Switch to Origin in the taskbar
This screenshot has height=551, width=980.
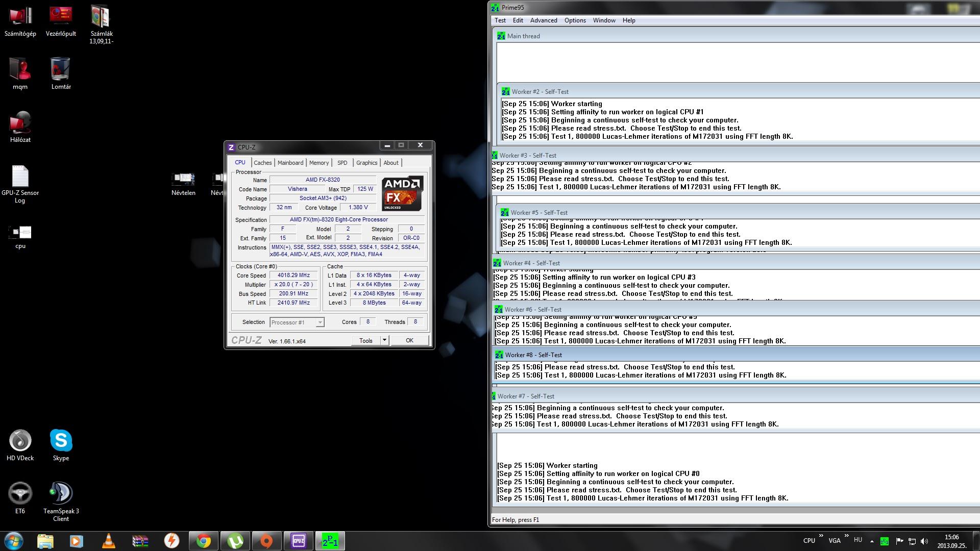pyautogui.click(x=266, y=541)
